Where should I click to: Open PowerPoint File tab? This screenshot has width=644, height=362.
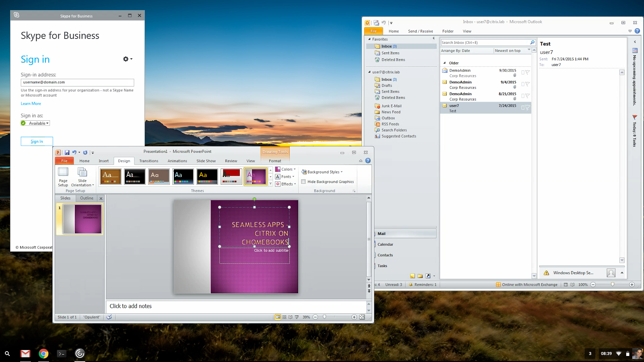(x=64, y=161)
